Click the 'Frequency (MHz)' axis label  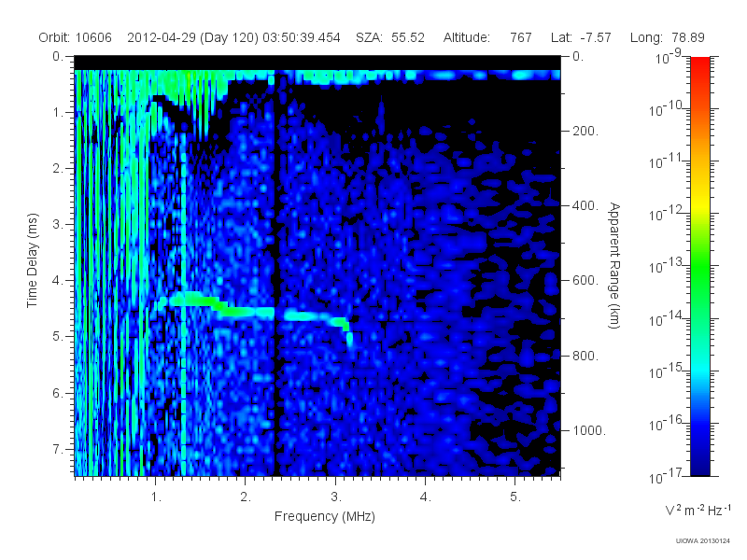pyautogui.click(x=324, y=516)
